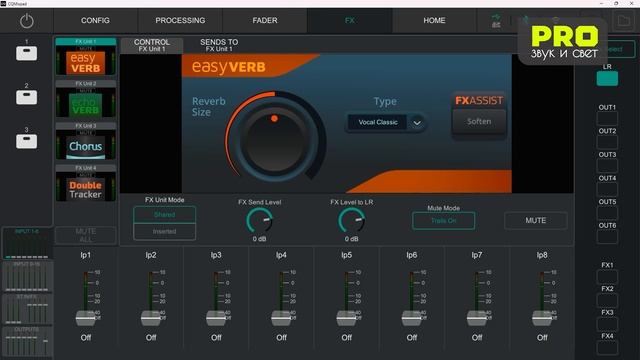Set FX Unit Mode to Shared

click(164, 215)
